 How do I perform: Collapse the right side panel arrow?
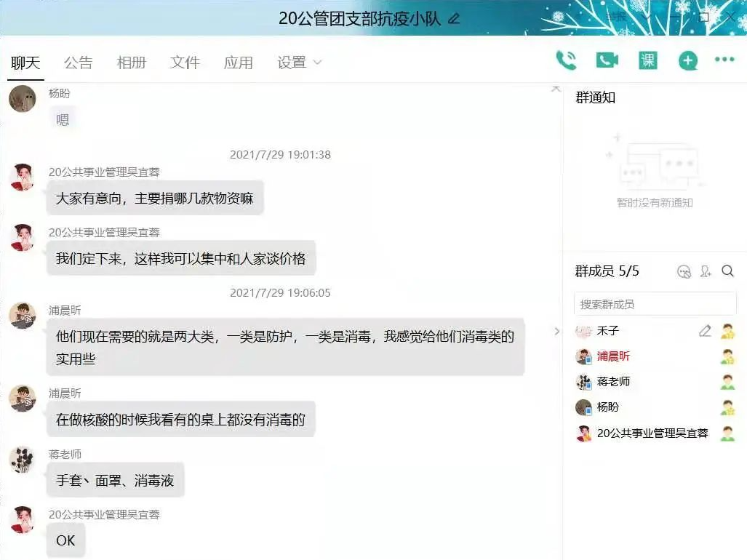click(557, 331)
